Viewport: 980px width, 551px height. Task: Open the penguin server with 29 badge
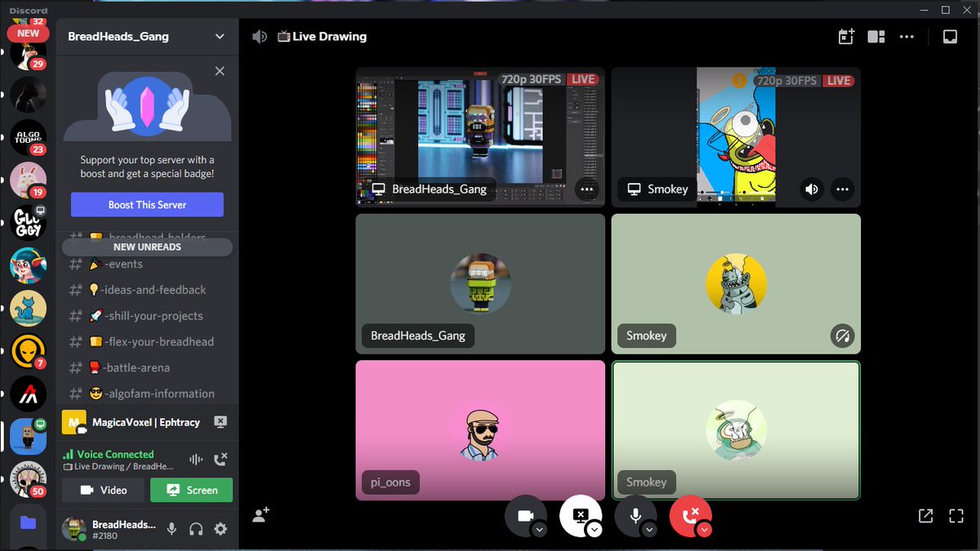(x=28, y=54)
